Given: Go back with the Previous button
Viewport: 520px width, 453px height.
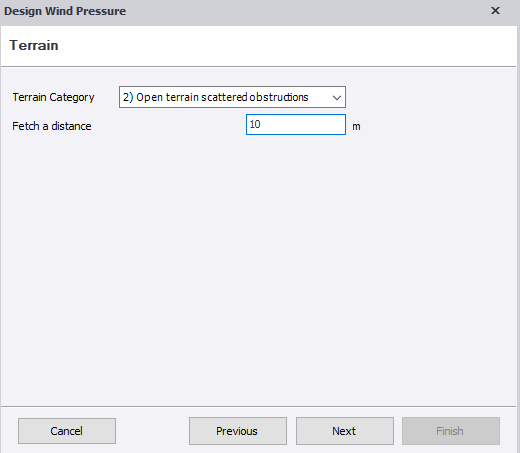Looking at the screenshot, I should (238, 431).
